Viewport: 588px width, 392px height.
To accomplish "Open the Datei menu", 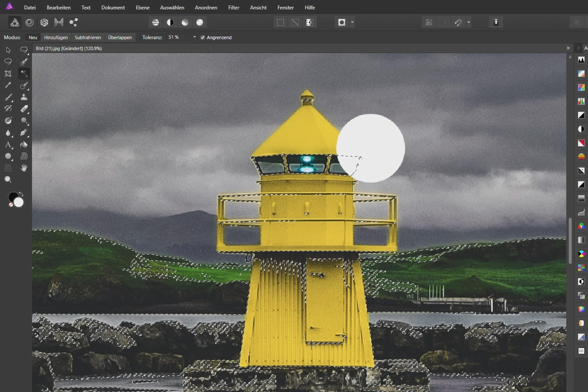I will click(x=30, y=7).
